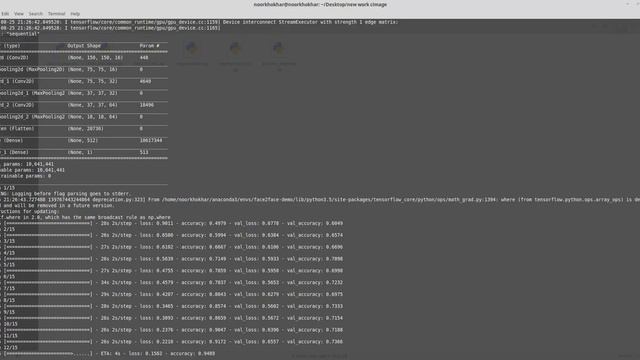Image resolution: width=640 pixels, height=360 pixels.
Task: Open the Search menu
Action: 36,13
